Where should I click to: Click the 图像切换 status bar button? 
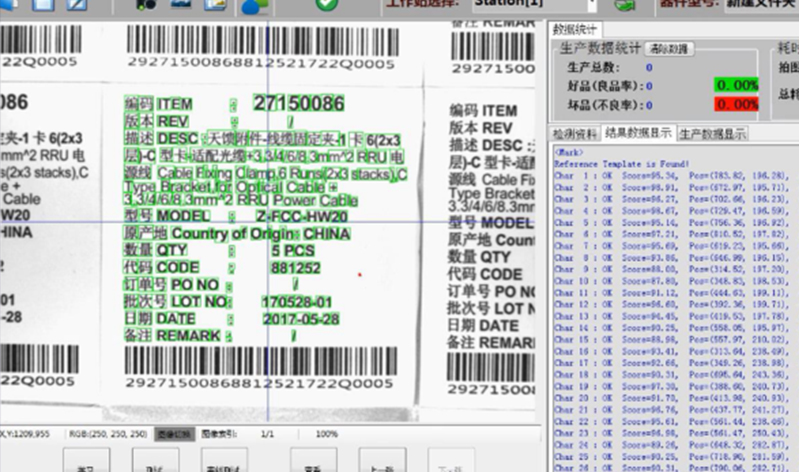174,434
